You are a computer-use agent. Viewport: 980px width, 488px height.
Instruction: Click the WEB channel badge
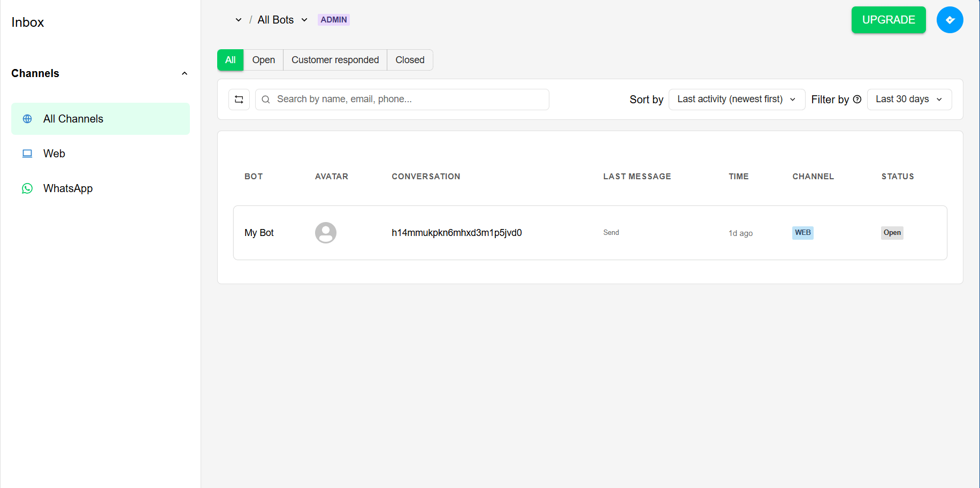[802, 233]
